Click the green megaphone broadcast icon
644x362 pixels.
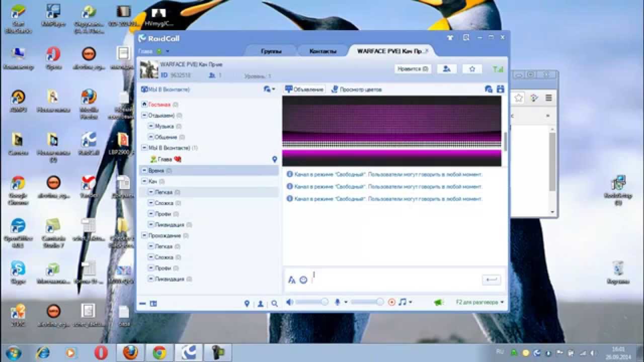(x=438, y=302)
